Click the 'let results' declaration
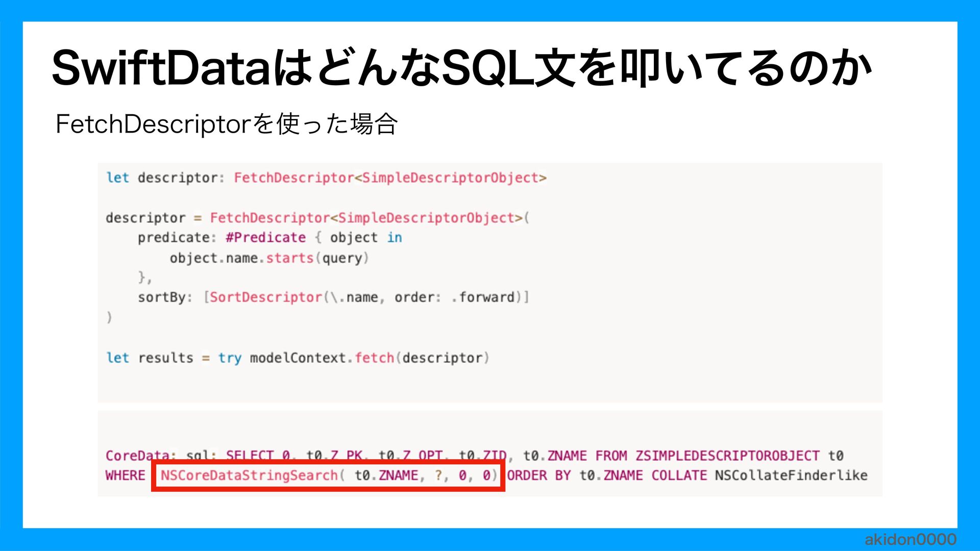 (150, 358)
